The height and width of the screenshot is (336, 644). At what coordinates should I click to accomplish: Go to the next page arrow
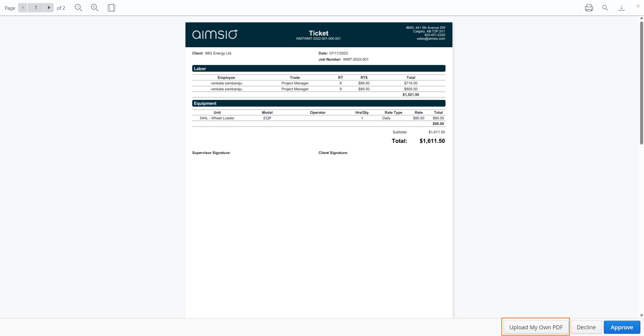tap(49, 8)
